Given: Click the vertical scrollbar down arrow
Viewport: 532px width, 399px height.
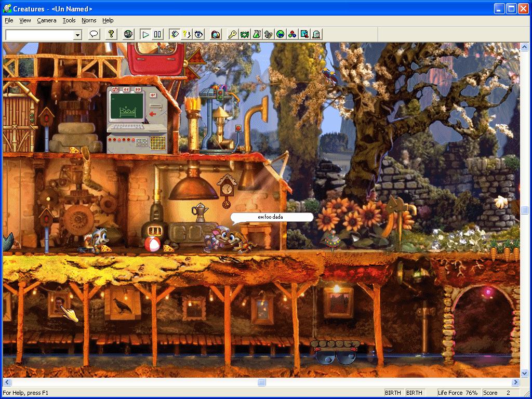Looking at the screenshot, I should click(x=524, y=374).
